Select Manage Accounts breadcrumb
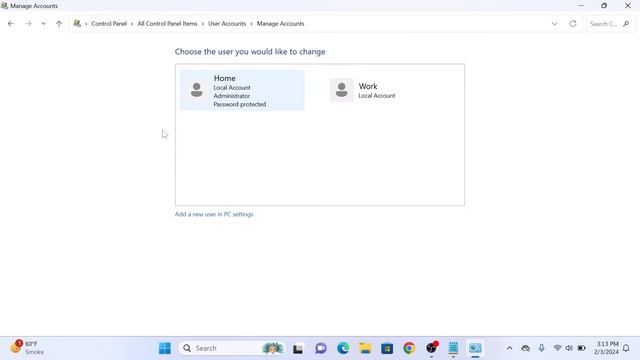The width and height of the screenshot is (640, 360). [x=280, y=24]
